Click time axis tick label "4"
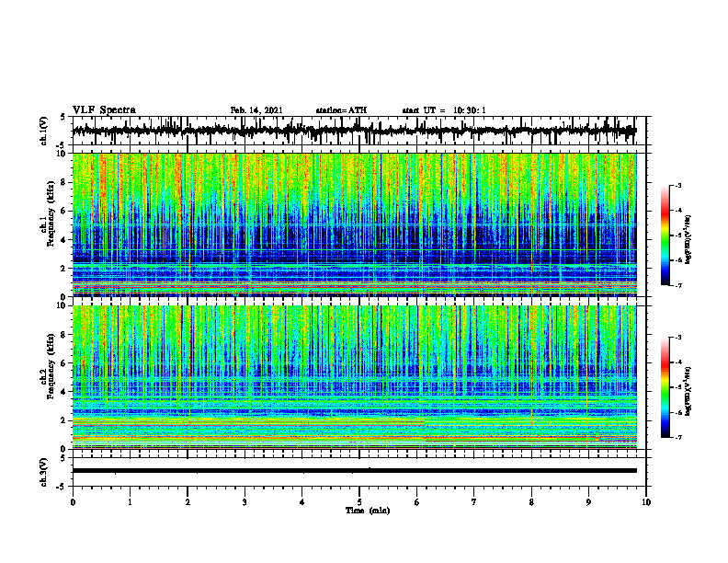The height and width of the screenshot is (563, 728). tap(302, 502)
